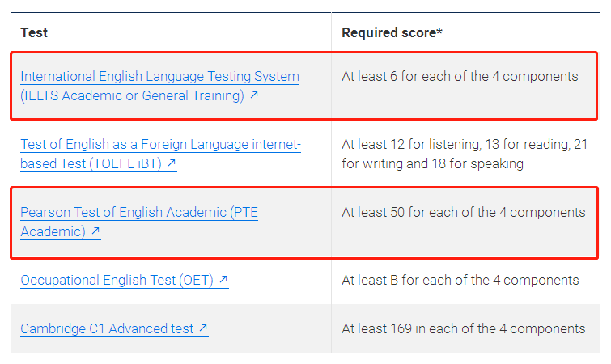Select the IELTS "At least 6" score cell
The width and height of the screenshot is (611, 364).
coord(460,77)
